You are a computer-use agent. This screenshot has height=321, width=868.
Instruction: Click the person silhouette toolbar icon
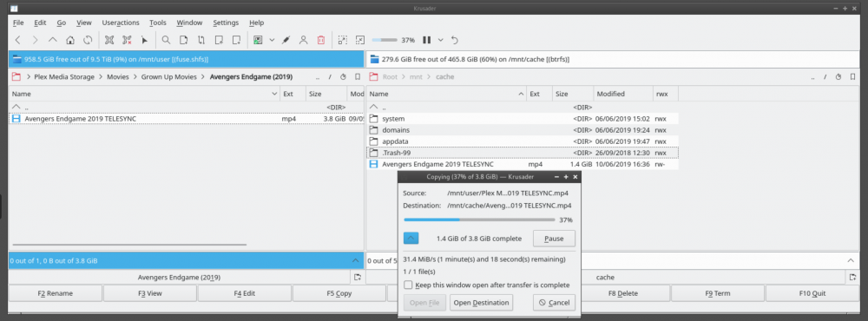[x=303, y=40]
